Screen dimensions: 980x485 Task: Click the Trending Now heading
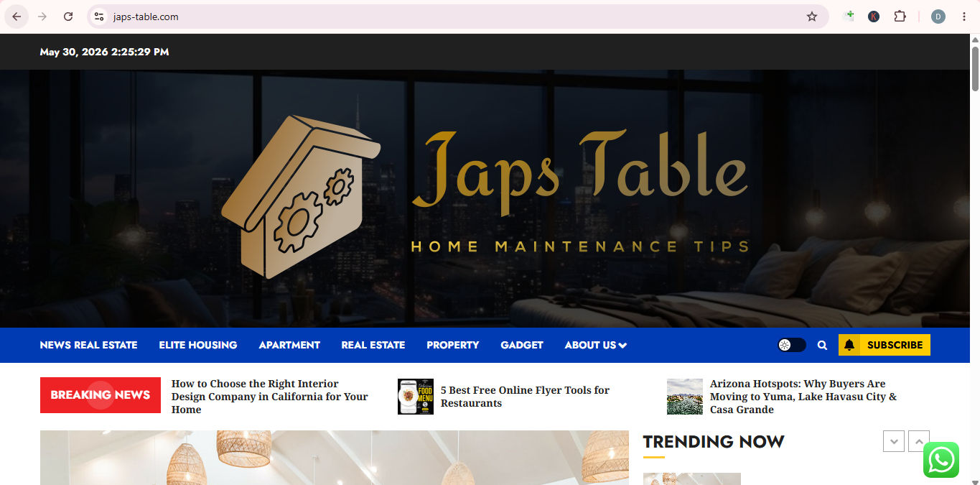(714, 441)
